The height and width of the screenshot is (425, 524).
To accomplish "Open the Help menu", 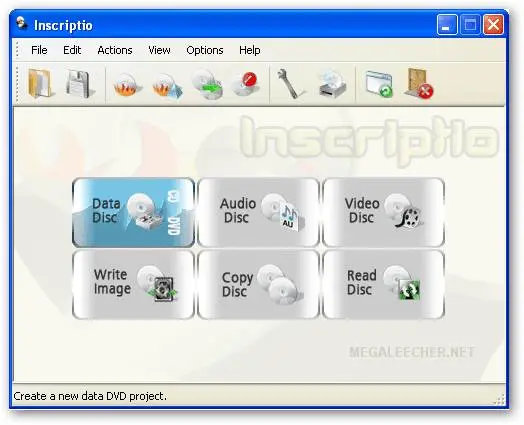I will pyautogui.click(x=250, y=50).
